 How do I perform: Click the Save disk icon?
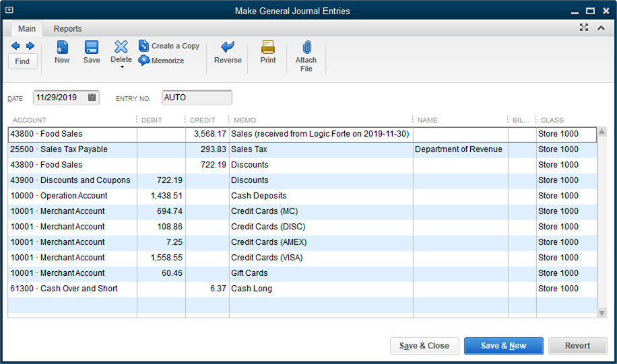(x=92, y=47)
